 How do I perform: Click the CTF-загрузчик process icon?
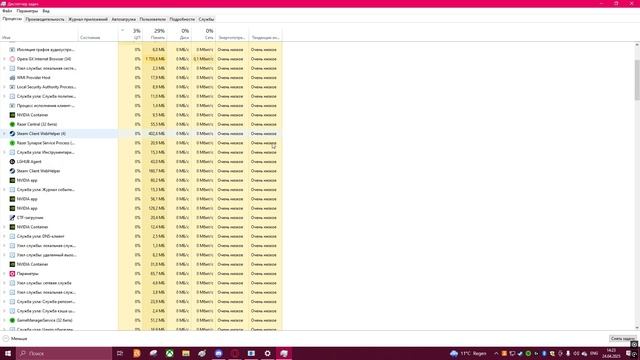tap(12, 218)
